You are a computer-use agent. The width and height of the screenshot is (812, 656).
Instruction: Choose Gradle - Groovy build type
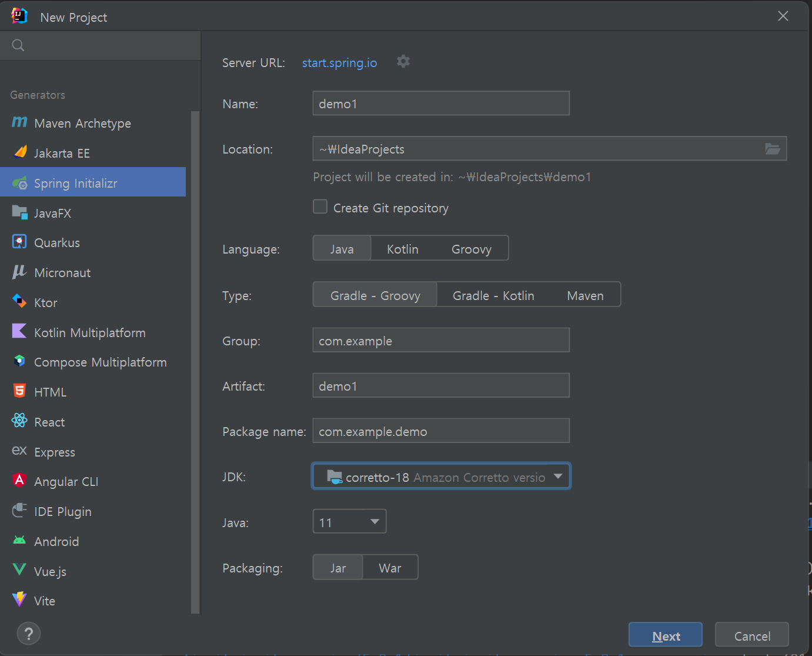[x=375, y=295]
